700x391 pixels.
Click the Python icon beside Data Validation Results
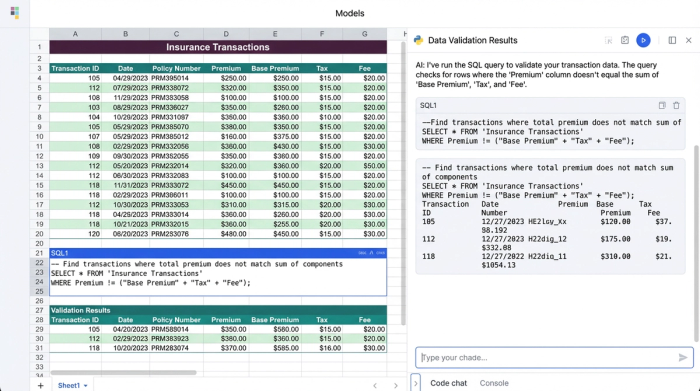pos(418,40)
